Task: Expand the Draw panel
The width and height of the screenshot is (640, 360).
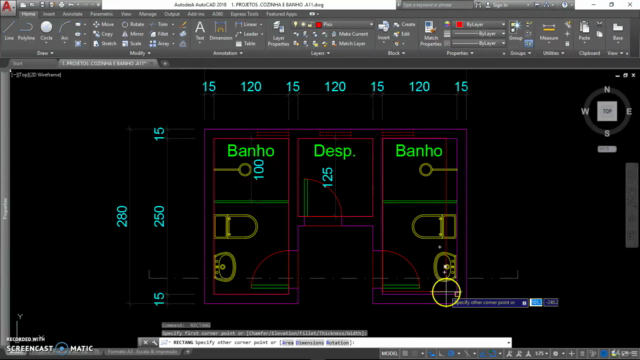Action: click(45, 53)
